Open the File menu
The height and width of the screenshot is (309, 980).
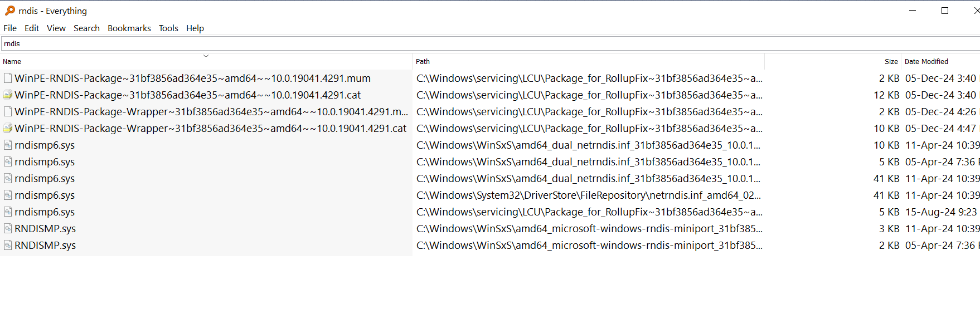click(10, 28)
